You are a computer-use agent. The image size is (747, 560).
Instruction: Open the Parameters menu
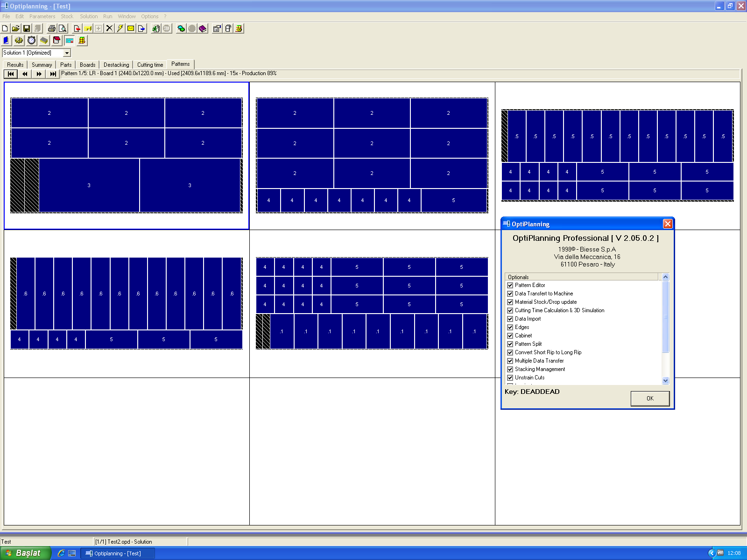42,16
